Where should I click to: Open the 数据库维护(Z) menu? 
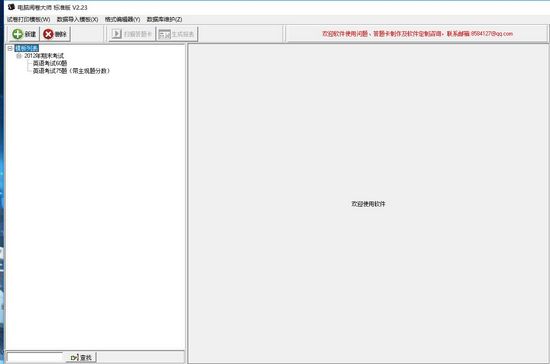coord(165,19)
